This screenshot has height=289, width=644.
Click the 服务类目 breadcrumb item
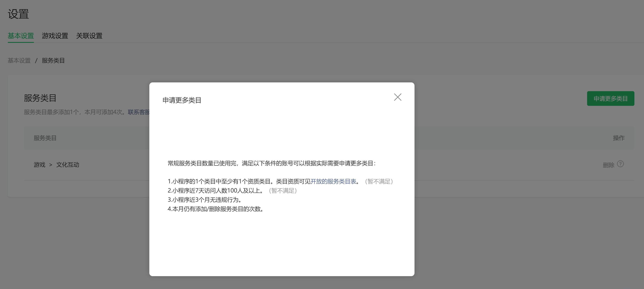pyautogui.click(x=53, y=61)
